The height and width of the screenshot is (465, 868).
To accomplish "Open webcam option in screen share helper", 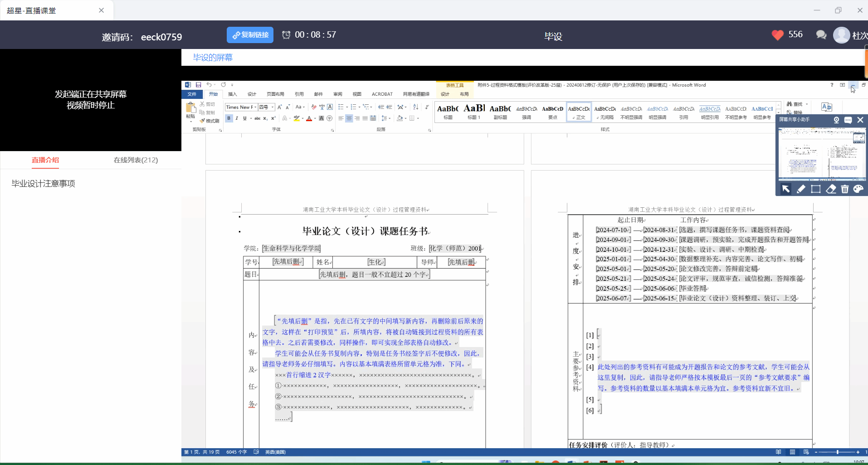I will click(836, 120).
